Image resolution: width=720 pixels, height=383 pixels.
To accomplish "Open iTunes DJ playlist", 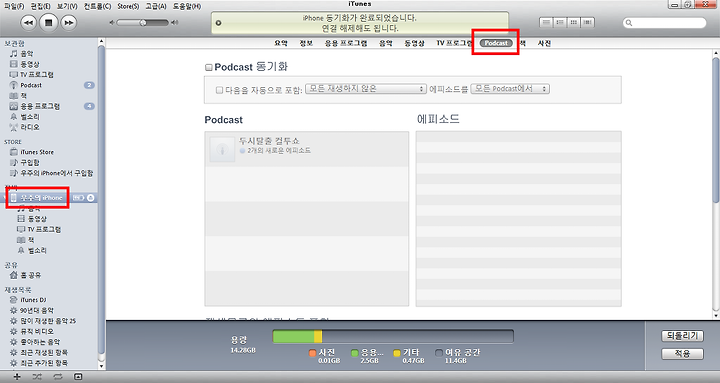I will [x=33, y=300].
